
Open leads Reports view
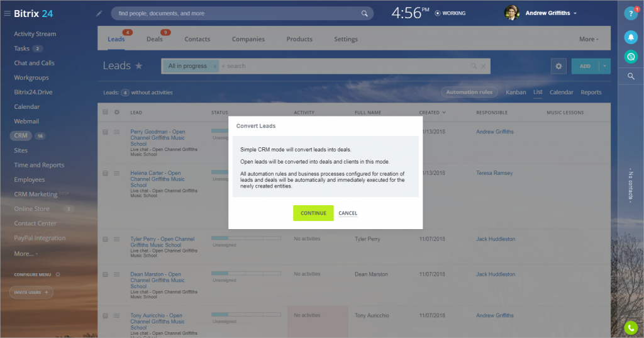[591, 92]
